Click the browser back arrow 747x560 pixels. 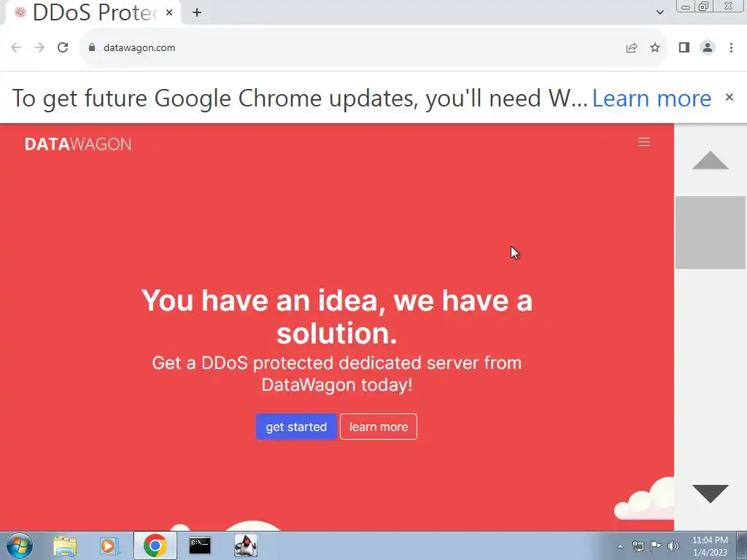click(16, 47)
